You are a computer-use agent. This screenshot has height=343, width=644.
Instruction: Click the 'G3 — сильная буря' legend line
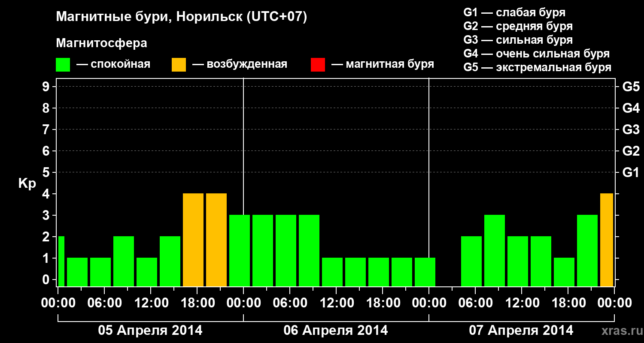click(518, 40)
